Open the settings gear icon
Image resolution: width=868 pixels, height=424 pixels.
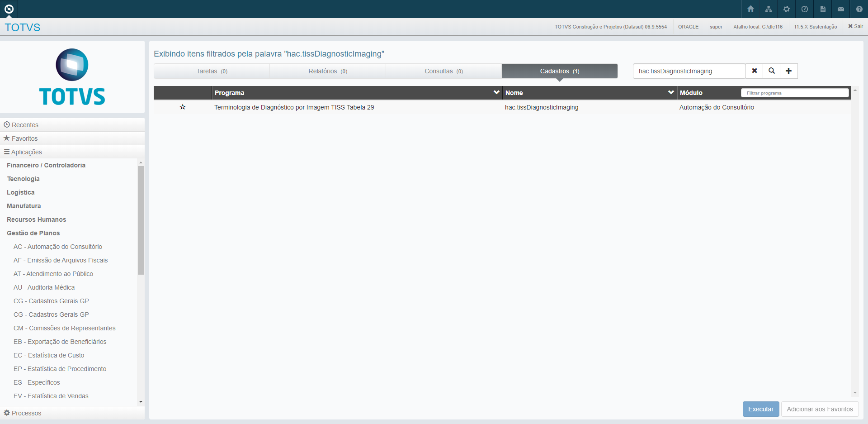point(787,9)
